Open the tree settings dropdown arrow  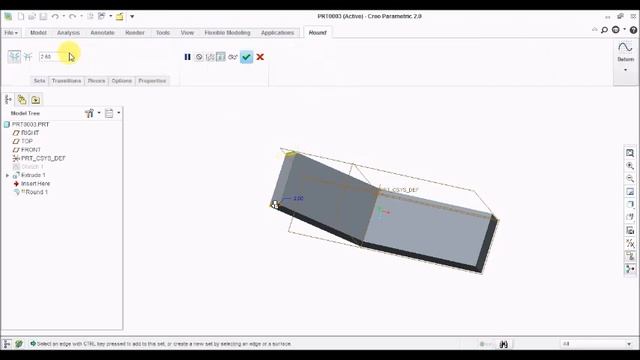[x=99, y=113]
